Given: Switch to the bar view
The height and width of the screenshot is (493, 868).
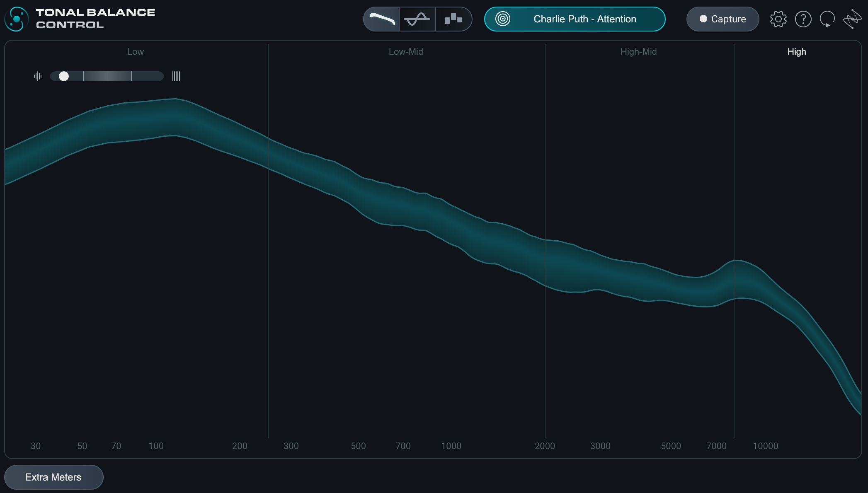Looking at the screenshot, I should 453,19.
